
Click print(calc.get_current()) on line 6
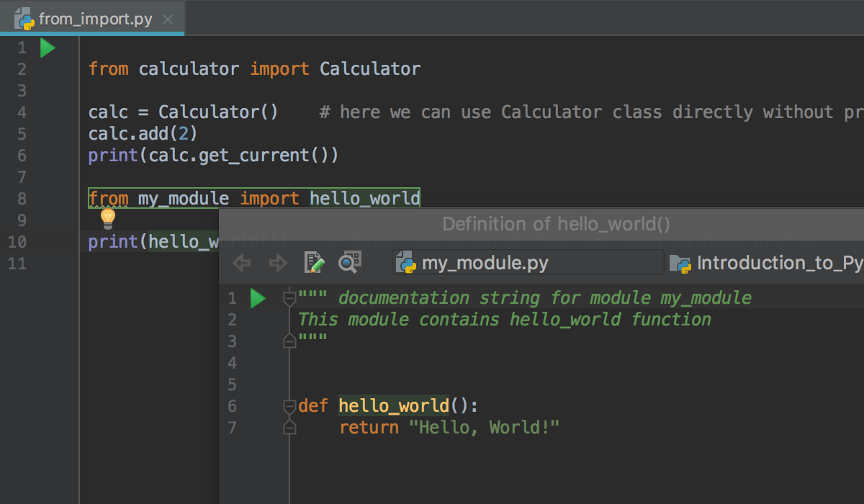click(x=213, y=156)
